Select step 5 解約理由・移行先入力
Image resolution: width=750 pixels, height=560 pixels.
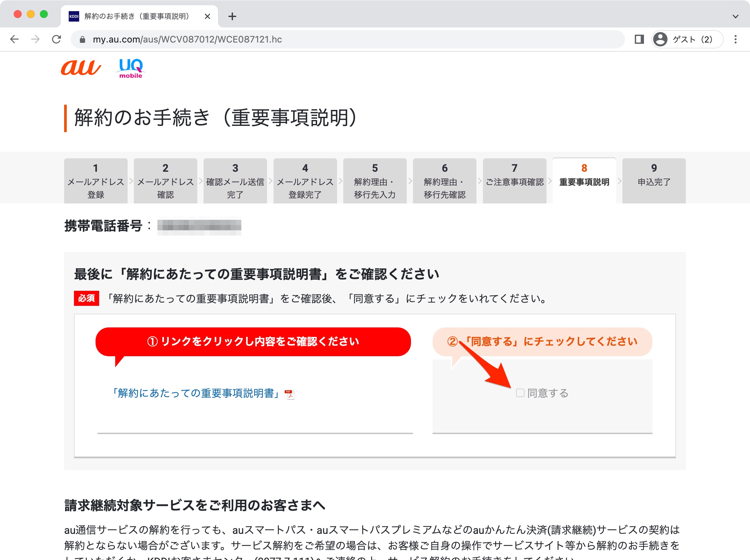tap(375, 181)
